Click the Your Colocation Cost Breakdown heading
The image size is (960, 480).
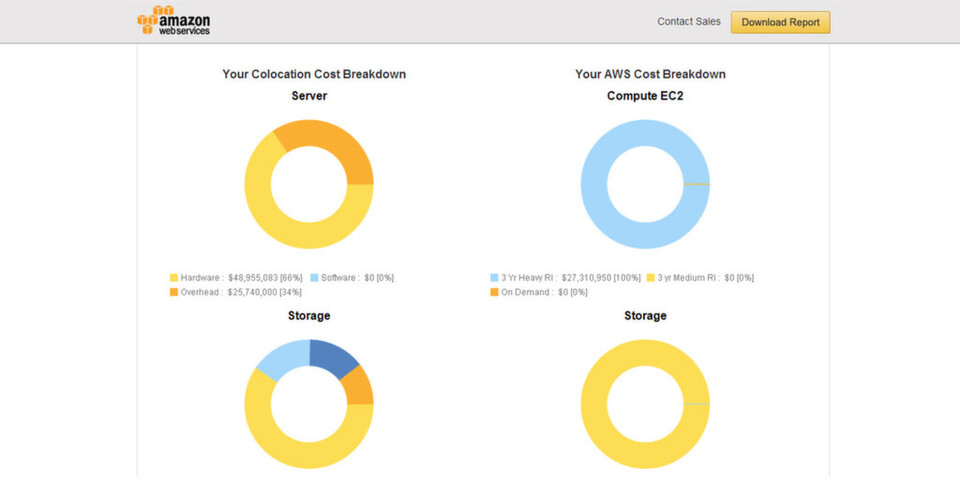[314, 74]
